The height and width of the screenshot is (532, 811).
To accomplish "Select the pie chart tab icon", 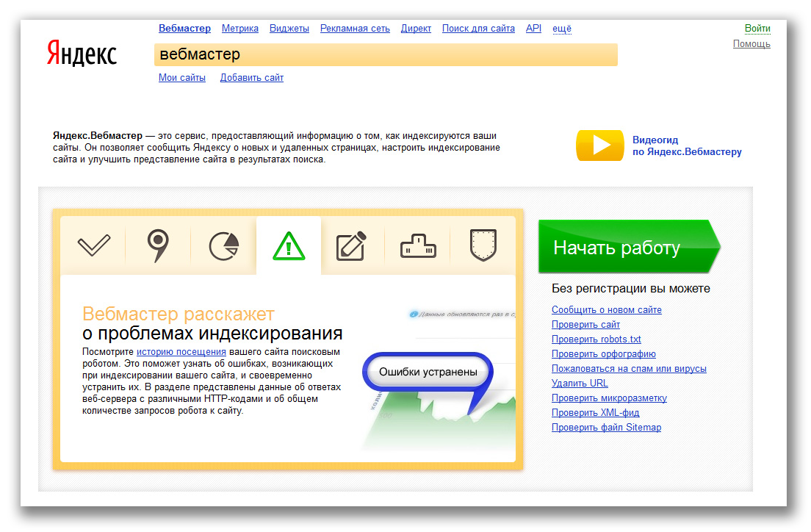I will click(223, 246).
